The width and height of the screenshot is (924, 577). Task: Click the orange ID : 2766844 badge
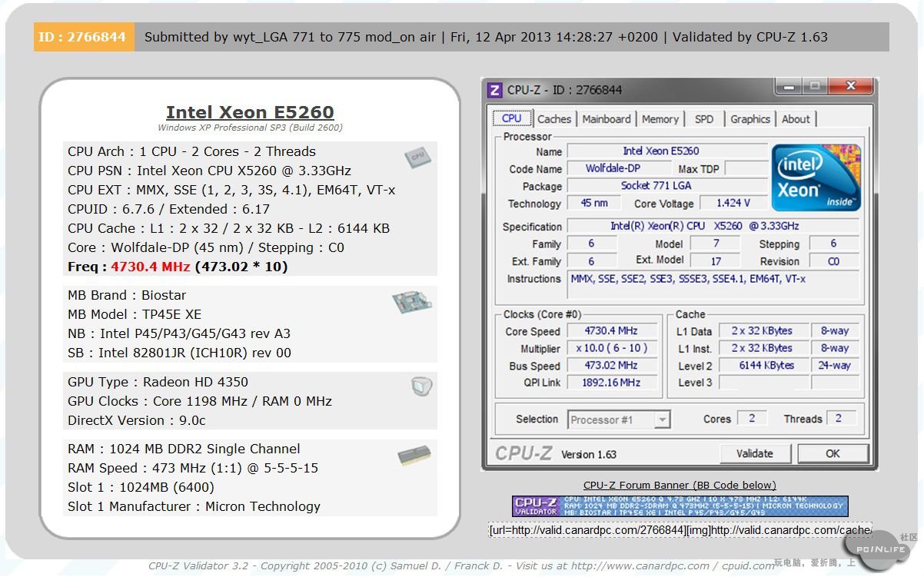coord(84,37)
